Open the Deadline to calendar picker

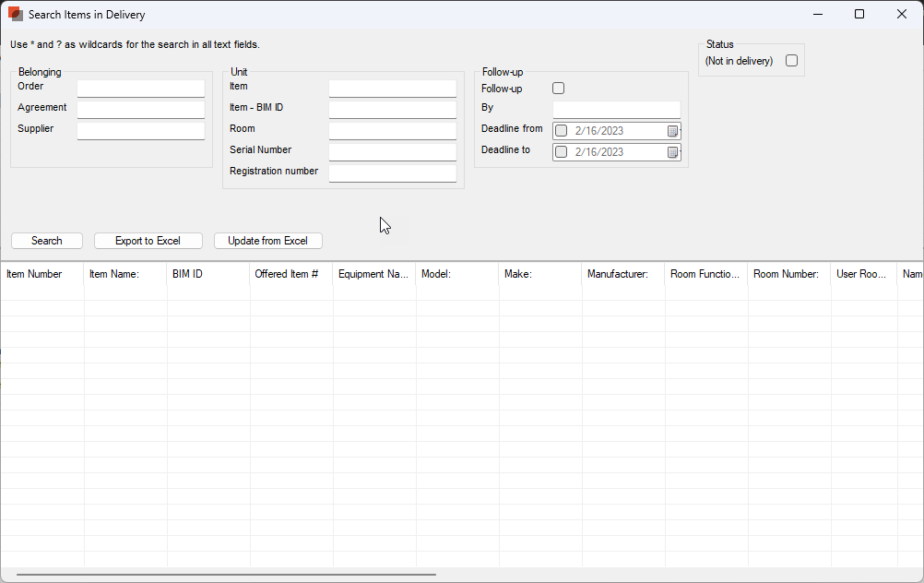point(672,152)
